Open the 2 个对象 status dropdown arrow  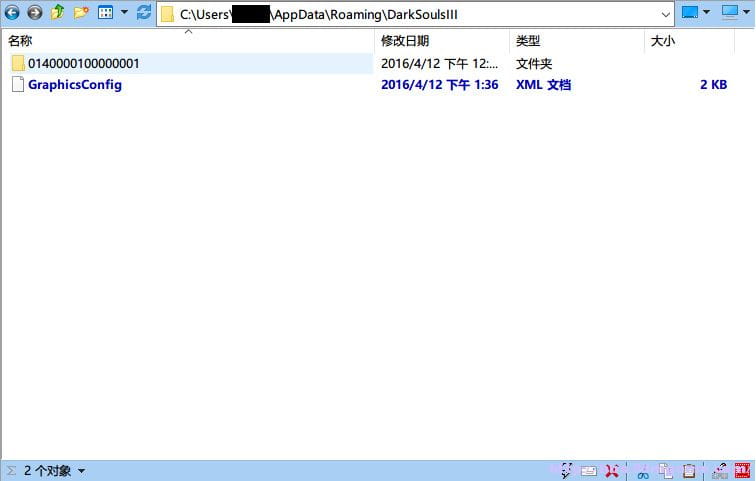tap(81, 471)
